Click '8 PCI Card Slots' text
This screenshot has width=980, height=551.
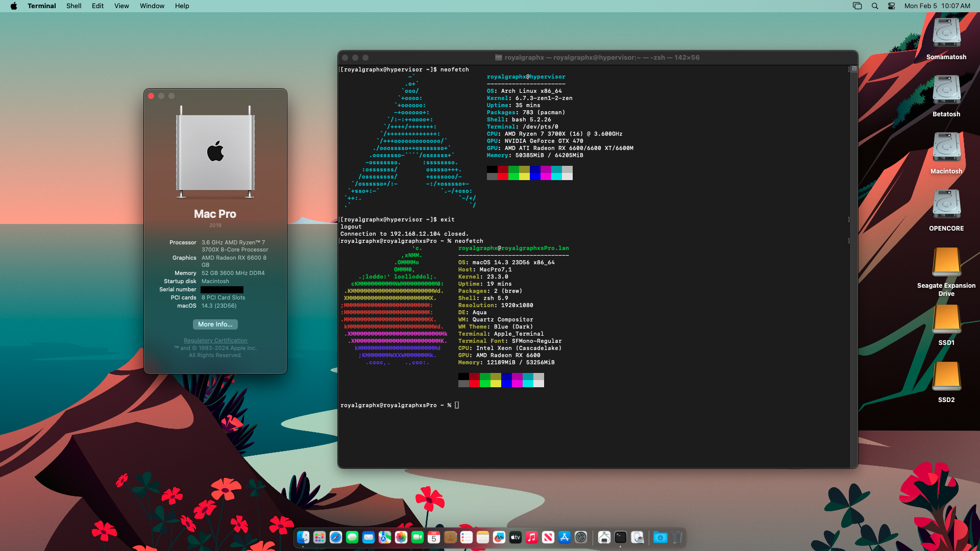point(223,298)
